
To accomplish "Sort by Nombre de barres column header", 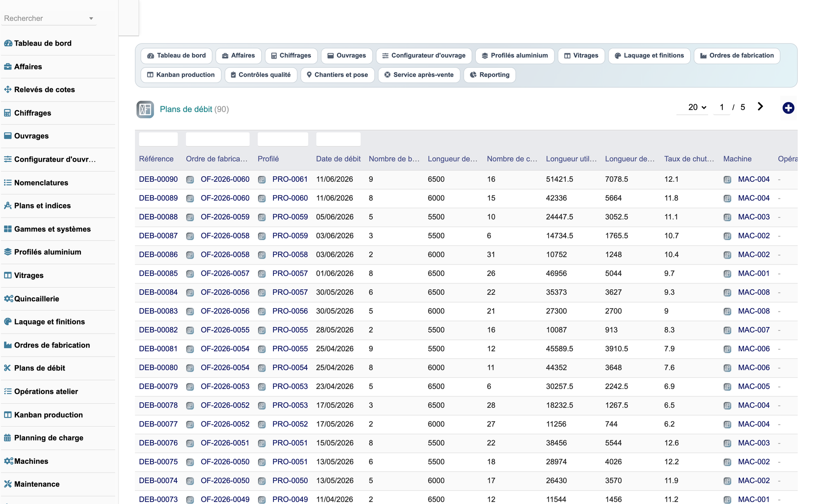I will (394, 159).
